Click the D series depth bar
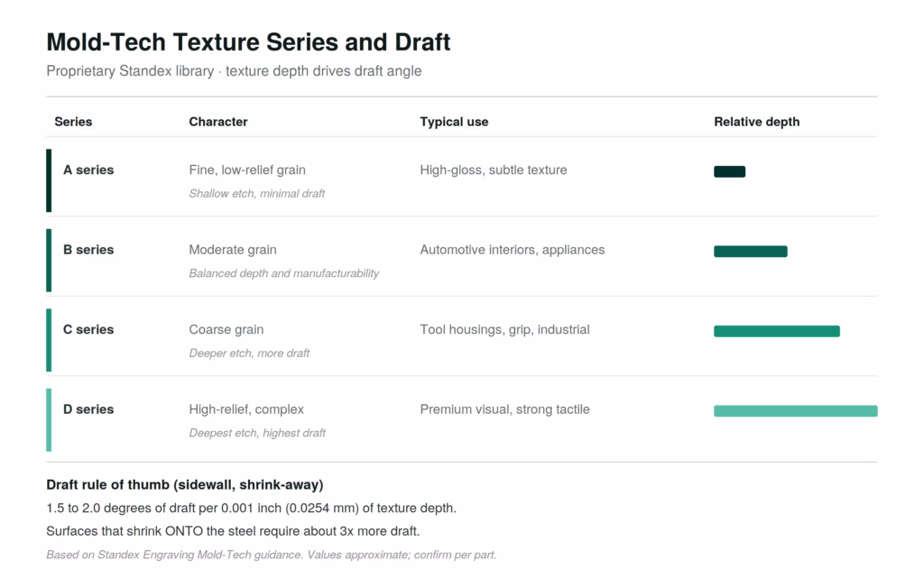This screenshot has height=588, width=924. pyautogui.click(x=796, y=411)
